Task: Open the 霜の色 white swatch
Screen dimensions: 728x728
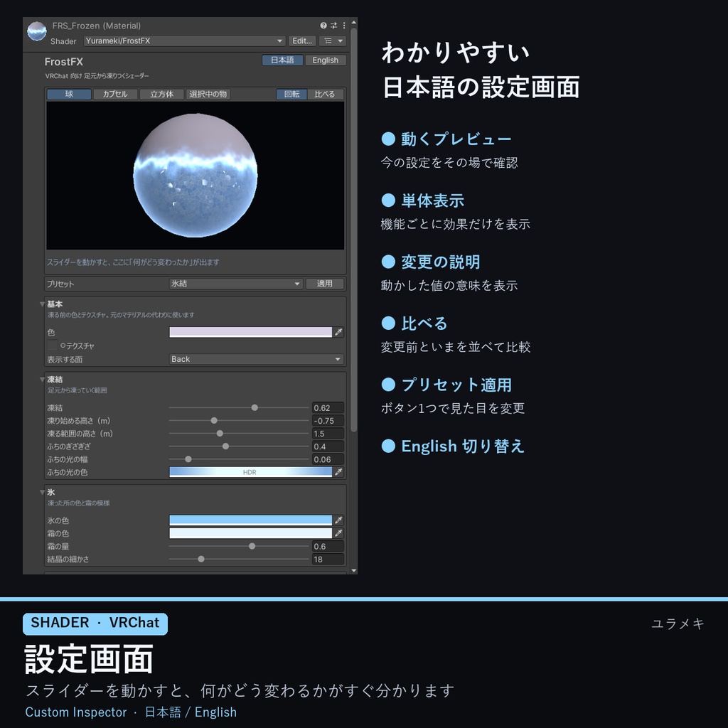Action: [x=251, y=533]
